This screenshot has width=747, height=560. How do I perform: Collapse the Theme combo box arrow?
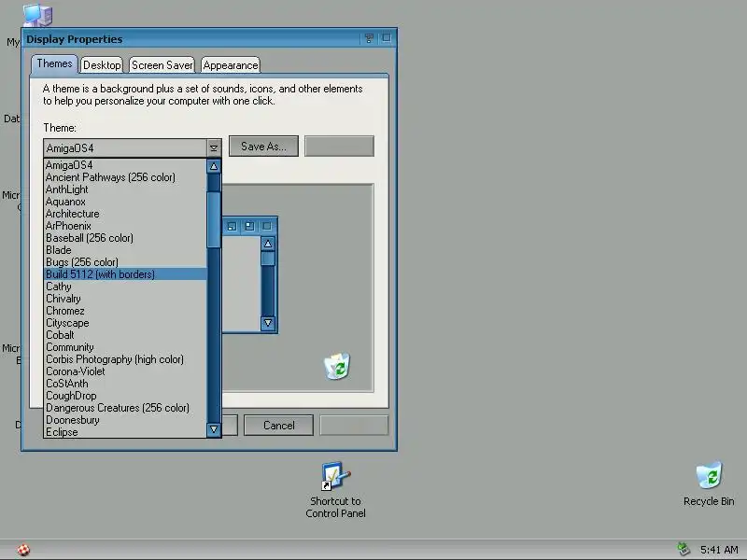214,148
